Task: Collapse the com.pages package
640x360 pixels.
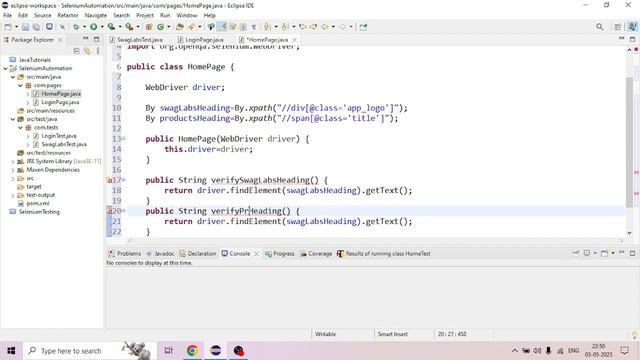Action: pyautogui.click(x=20, y=85)
